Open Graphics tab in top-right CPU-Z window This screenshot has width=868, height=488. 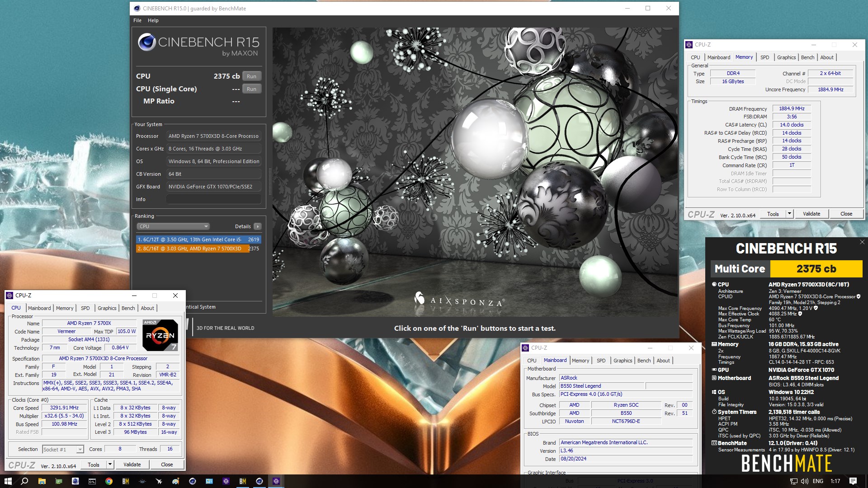point(786,57)
